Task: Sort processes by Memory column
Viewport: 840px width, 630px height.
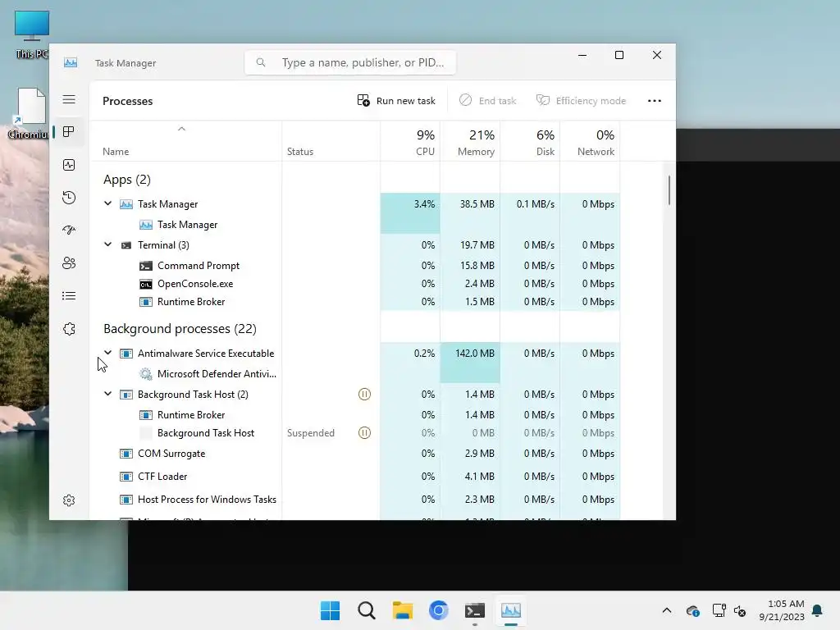Action: tap(470, 142)
